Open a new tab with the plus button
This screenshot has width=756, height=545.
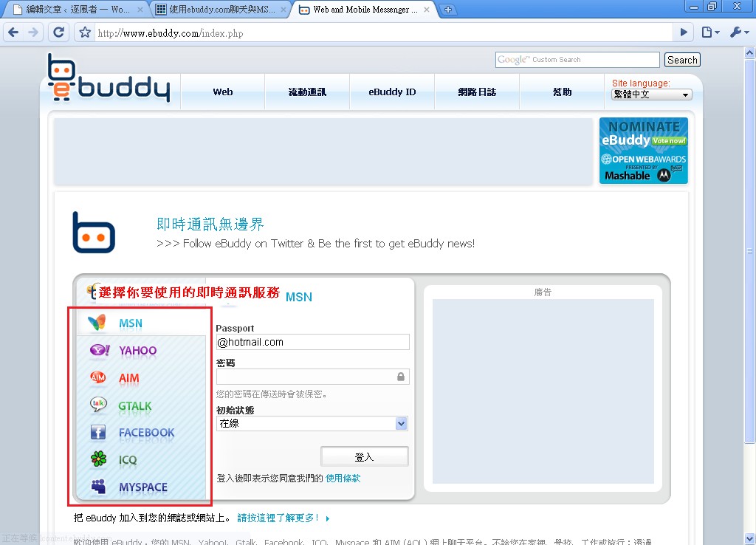tap(448, 9)
